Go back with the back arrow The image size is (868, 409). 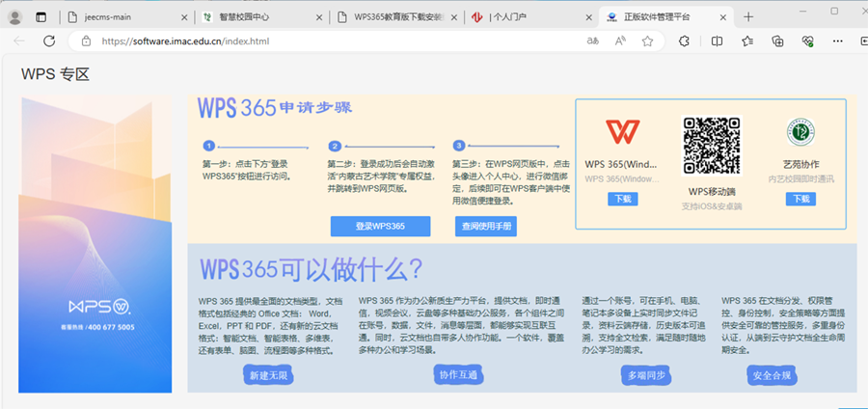tap(19, 41)
